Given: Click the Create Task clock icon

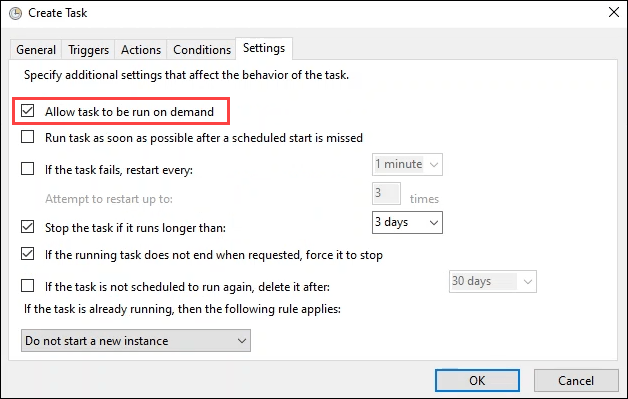Looking at the screenshot, I should click(16, 14).
